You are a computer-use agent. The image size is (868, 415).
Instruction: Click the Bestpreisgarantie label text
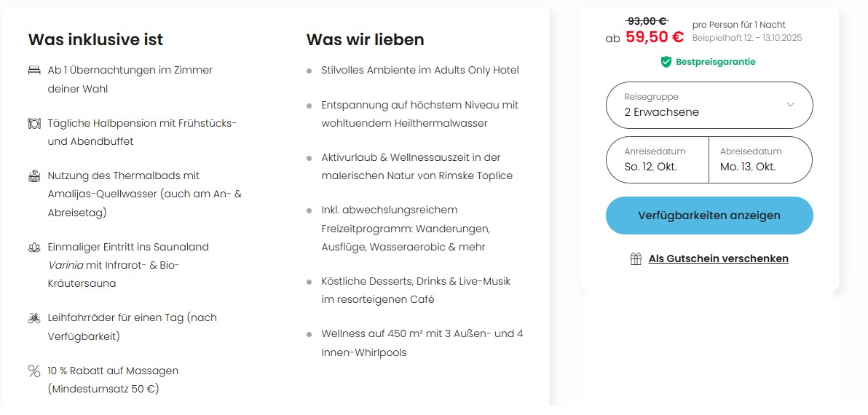point(715,62)
